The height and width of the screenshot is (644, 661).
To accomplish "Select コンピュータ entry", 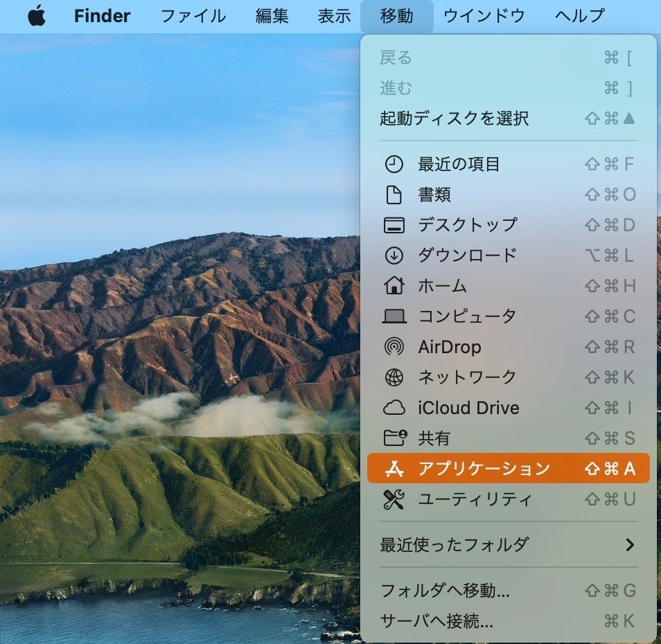I will pyautogui.click(x=508, y=316).
